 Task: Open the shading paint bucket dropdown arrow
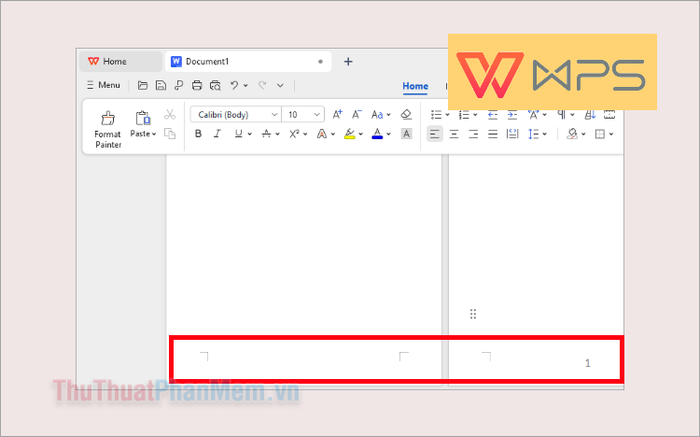coord(583,134)
